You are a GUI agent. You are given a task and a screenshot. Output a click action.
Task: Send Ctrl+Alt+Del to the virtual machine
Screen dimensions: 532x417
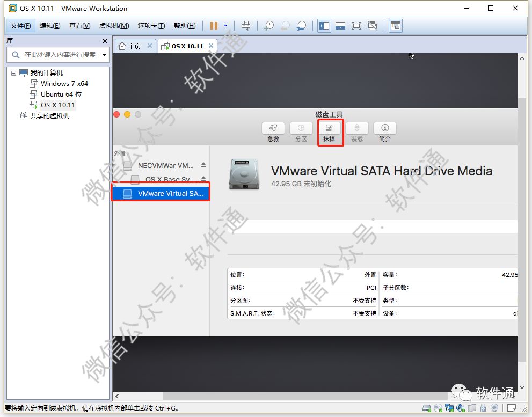click(x=246, y=26)
